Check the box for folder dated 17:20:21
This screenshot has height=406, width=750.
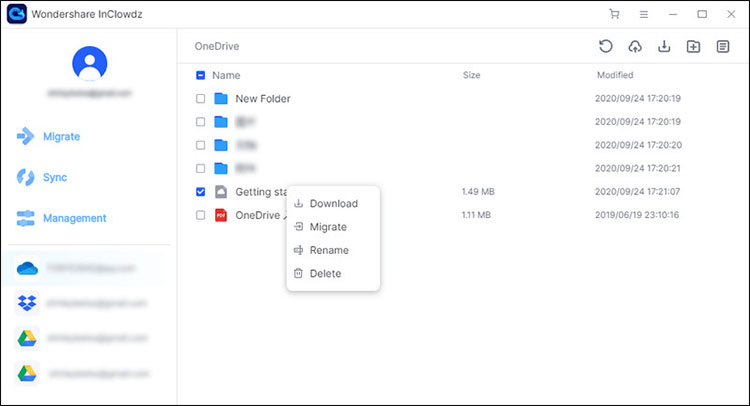coord(200,168)
